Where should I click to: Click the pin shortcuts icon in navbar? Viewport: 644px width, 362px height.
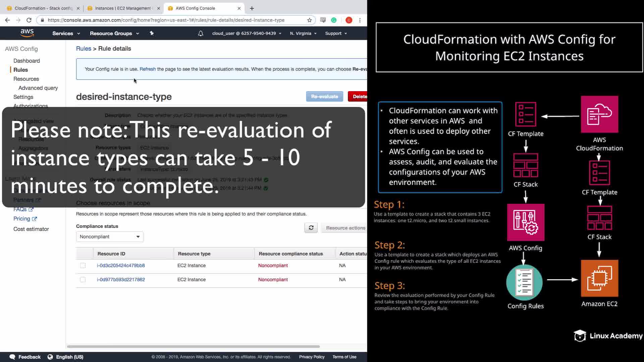(x=152, y=33)
